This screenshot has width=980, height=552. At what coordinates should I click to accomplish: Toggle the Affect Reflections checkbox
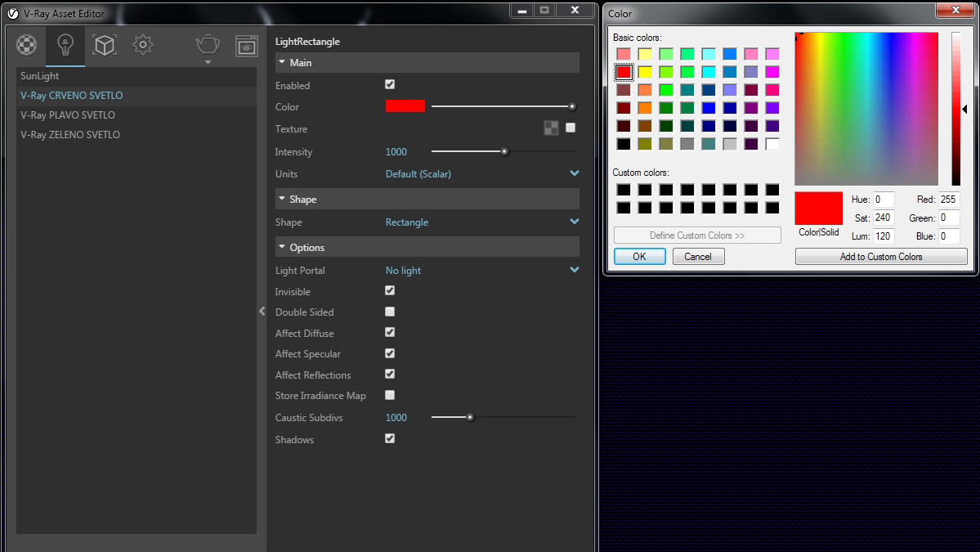[390, 374]
